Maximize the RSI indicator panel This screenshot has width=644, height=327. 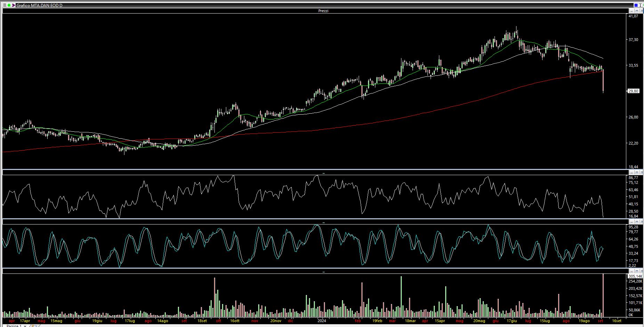(x=636, y=172)
